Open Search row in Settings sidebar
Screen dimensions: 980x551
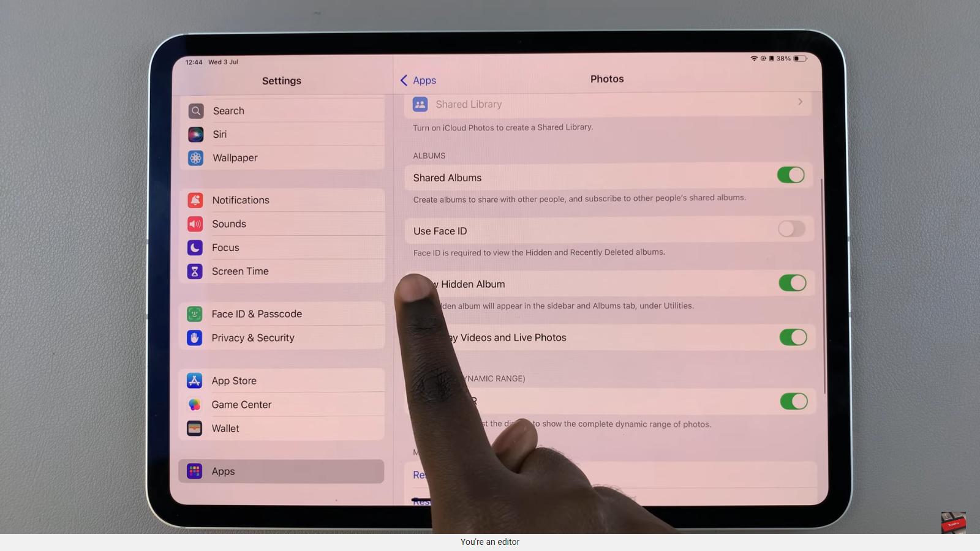click(x=282, y=111)
